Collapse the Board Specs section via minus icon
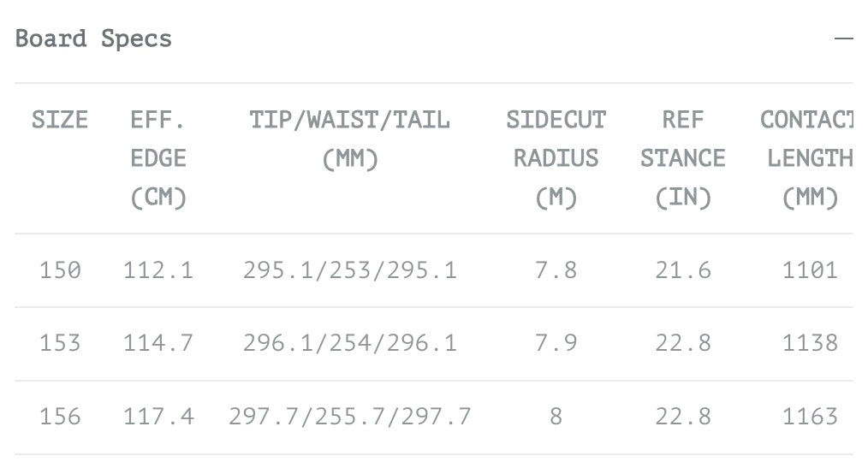This screenshot has width=868, height=462. coord(843,39)
